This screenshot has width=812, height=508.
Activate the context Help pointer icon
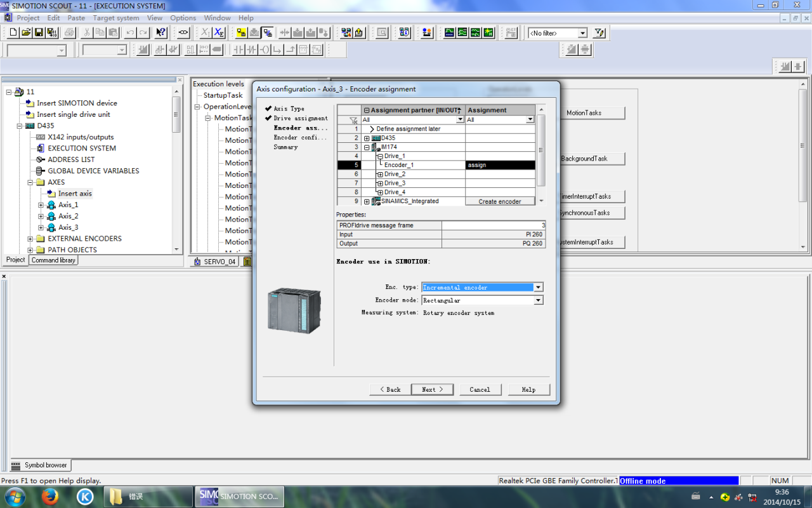tap(161, 32)
